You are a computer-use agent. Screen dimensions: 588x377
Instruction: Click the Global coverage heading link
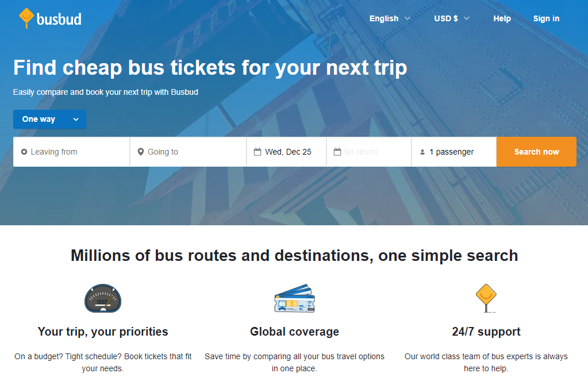click(x=294, y=332)
